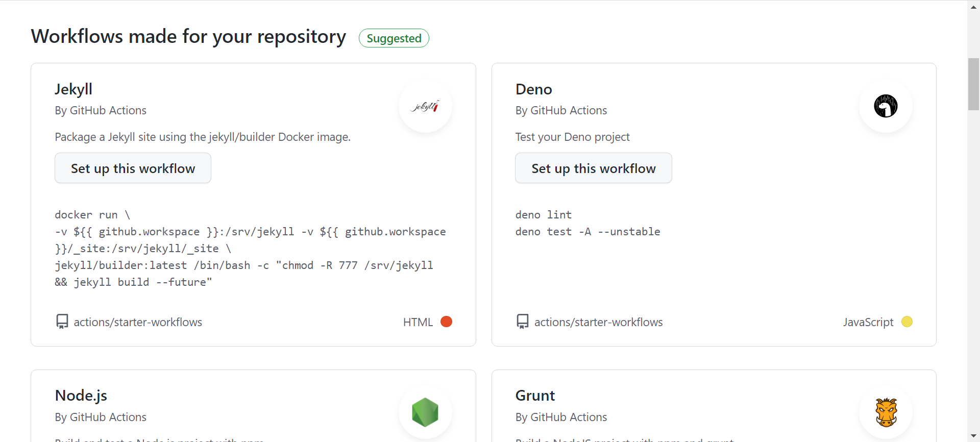This screenshot has width=980, height=442.
Task: Click the 'deno test -A --unstable' line
Action: (587, 232)
